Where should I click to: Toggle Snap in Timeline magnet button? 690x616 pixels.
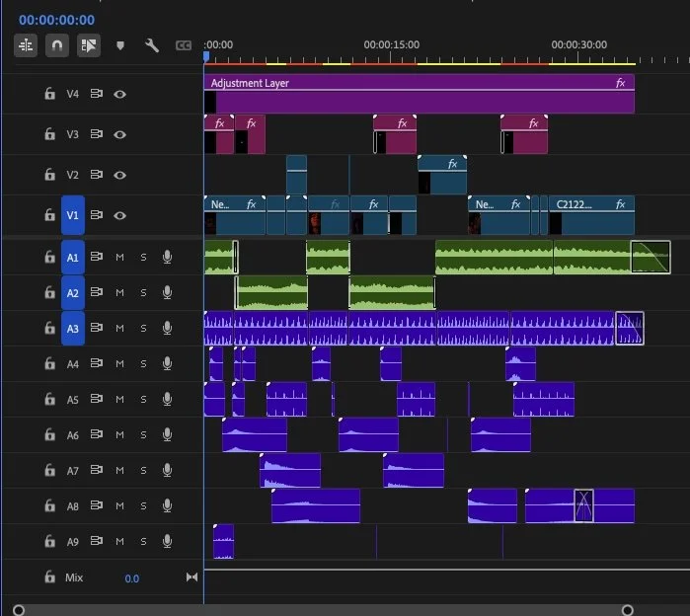click(x=57, y=45)
